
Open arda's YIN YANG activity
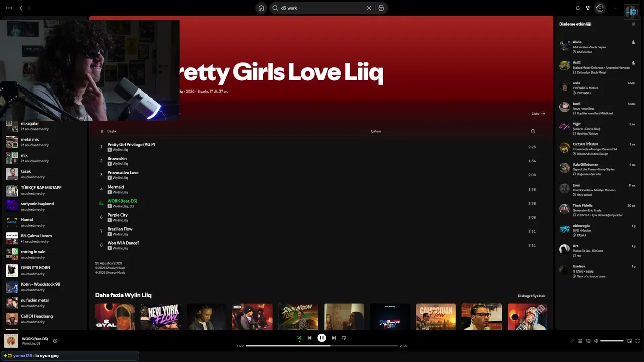click(x=598, y=88)
